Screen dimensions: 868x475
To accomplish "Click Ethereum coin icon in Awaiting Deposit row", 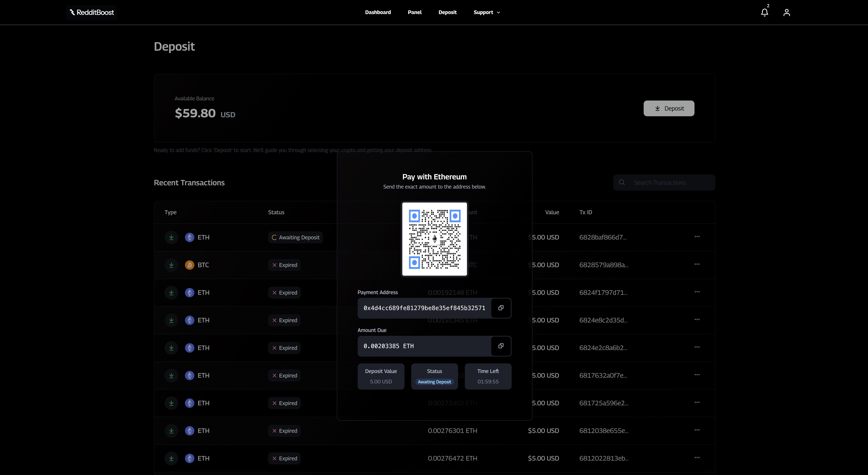I will tap(189, 238).
